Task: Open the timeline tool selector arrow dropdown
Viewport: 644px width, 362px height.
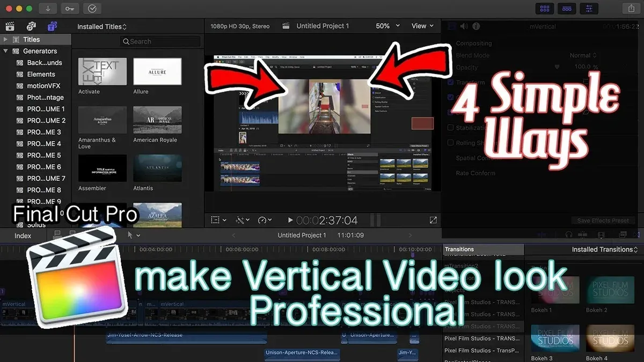Action: click(x=134, y=235)
